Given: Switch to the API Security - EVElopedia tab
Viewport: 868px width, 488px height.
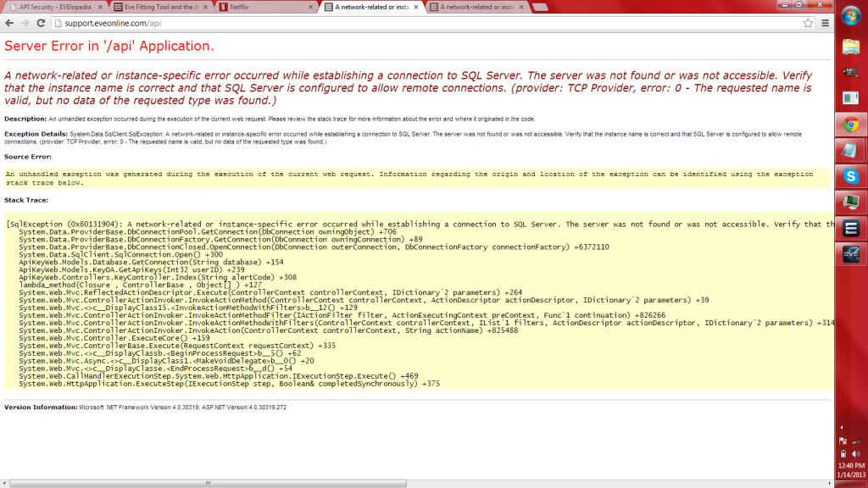Looking at the screenshot, I should pos(51,7).
